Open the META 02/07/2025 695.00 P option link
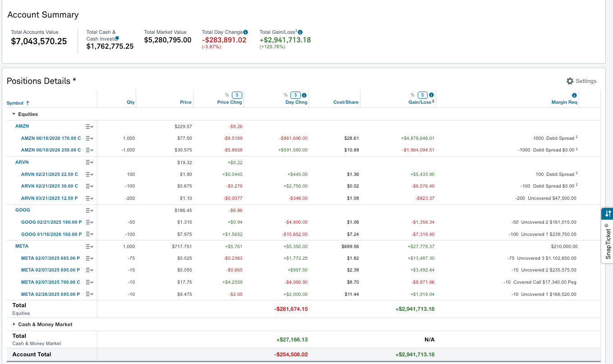Screen dimensions: 613x364 click(x=51, y=270)
